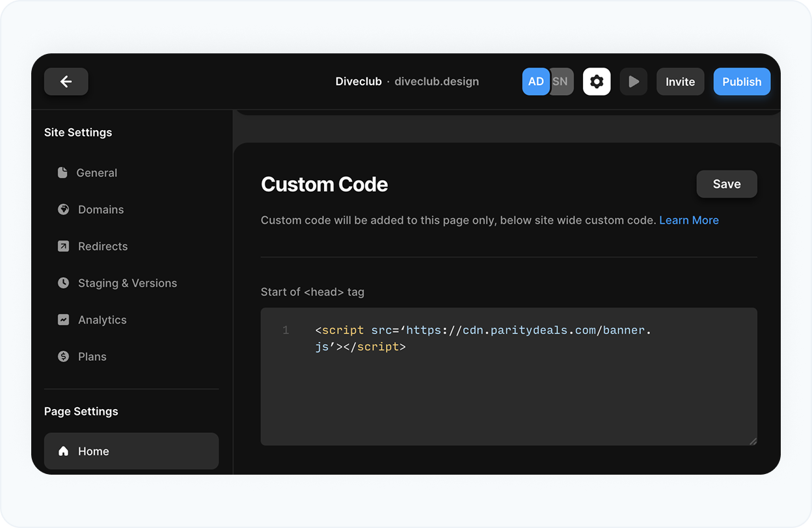Click the Home page icon
The height and width of the screenshot is (528, 812).
tap(63, 451)
